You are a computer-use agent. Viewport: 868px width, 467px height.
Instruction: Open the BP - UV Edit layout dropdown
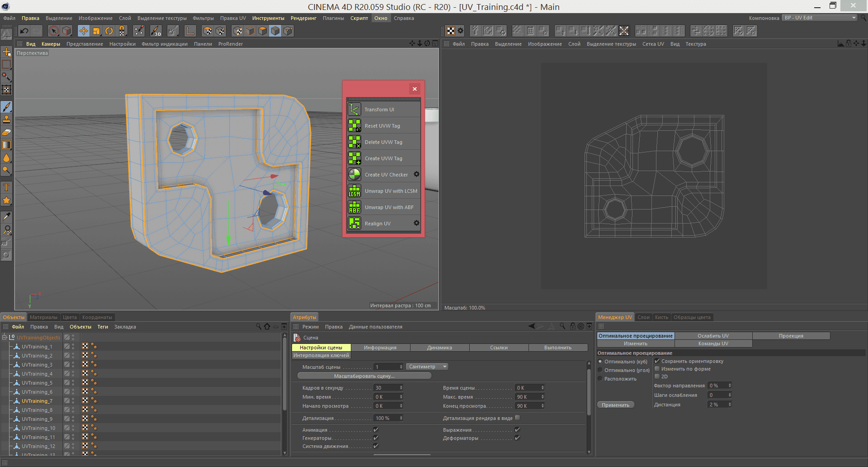[x=820, y=18]
